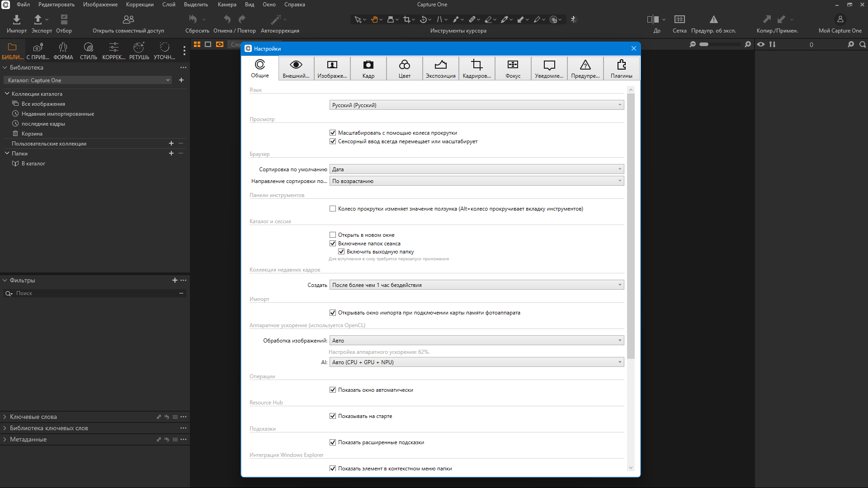Image resolution: width=868 pixels, height=488 pixels.
Task: Click the Auto-correction magic wand icon
Action: pyautogui.click(x=276, y=19)
